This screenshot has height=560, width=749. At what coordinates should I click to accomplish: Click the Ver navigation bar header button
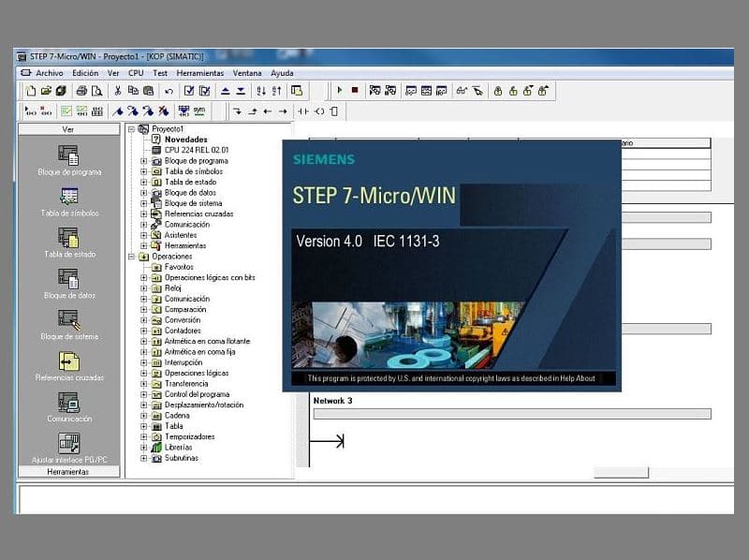(x=68, y=129)
